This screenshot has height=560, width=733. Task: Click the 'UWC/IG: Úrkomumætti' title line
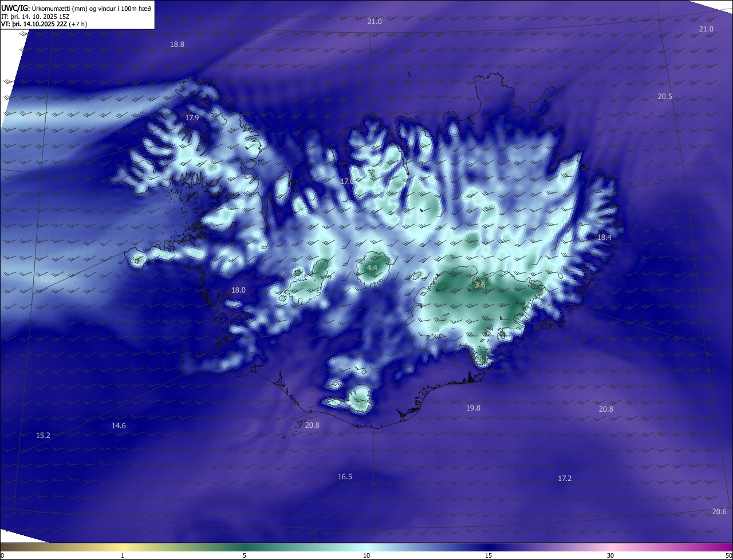pyautogui.click(x=76, y=7)
